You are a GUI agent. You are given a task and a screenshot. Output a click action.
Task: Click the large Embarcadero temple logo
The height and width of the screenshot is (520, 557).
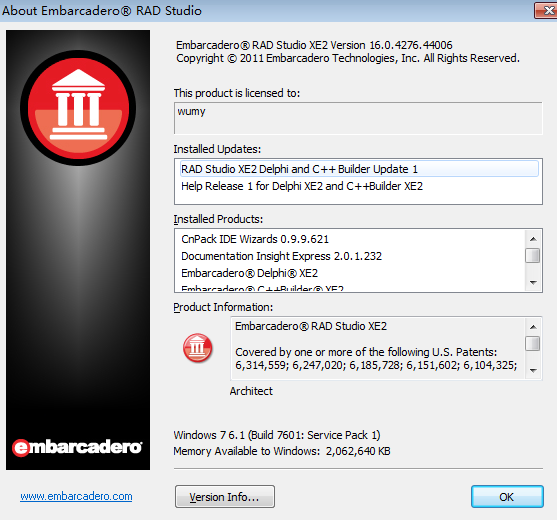coord(78,108)
